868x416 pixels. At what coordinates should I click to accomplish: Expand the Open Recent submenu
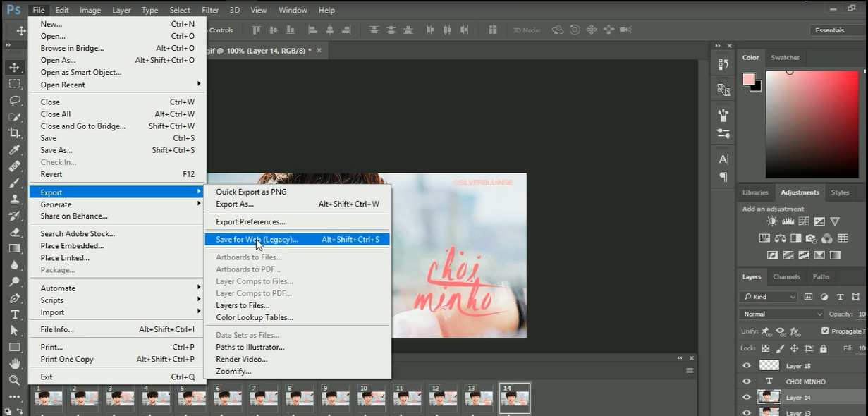[x=117, y=85]
